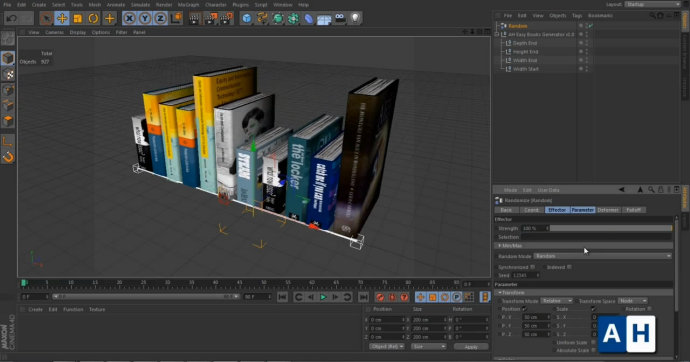Toggle the Synchronized checkbox

tap(532, 267)
